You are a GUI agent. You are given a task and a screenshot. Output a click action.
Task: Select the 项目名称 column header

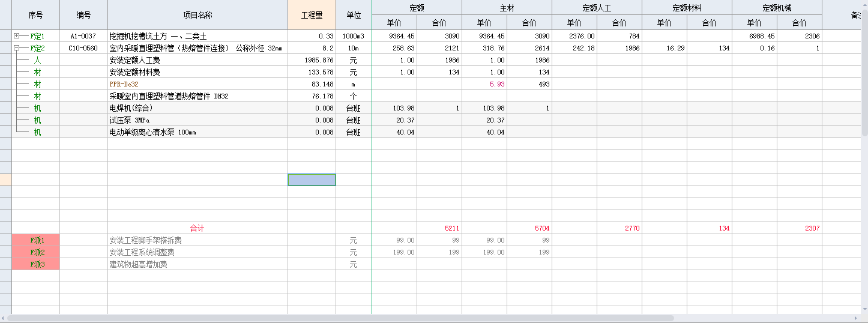click(197, 15)
